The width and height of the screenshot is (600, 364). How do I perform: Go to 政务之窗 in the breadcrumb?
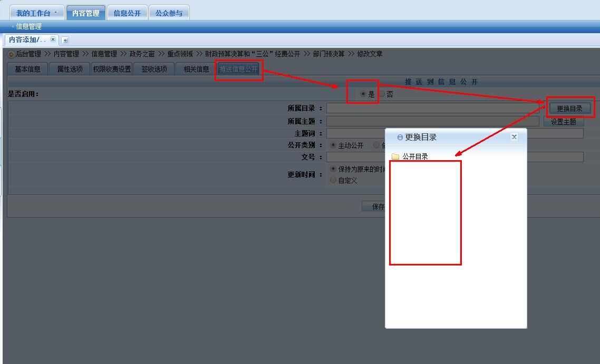[142, 54]
